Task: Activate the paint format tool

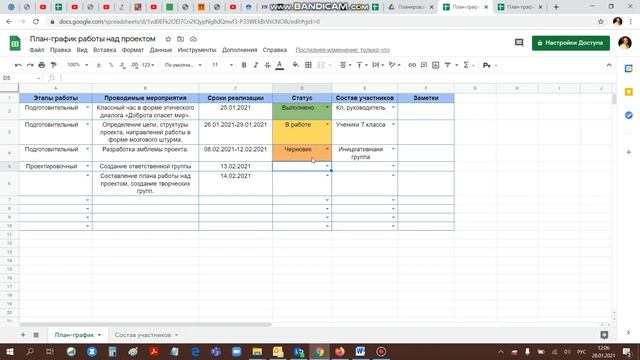Action: click(x=53, y=65)
